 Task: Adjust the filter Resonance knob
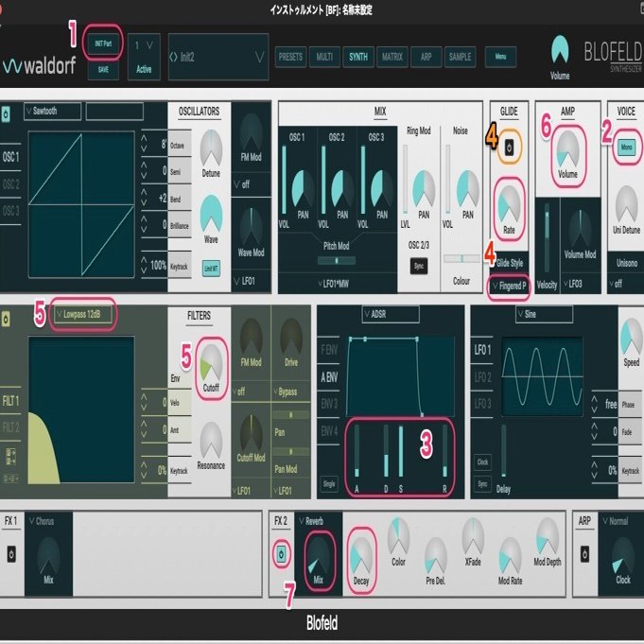(211, 440)
